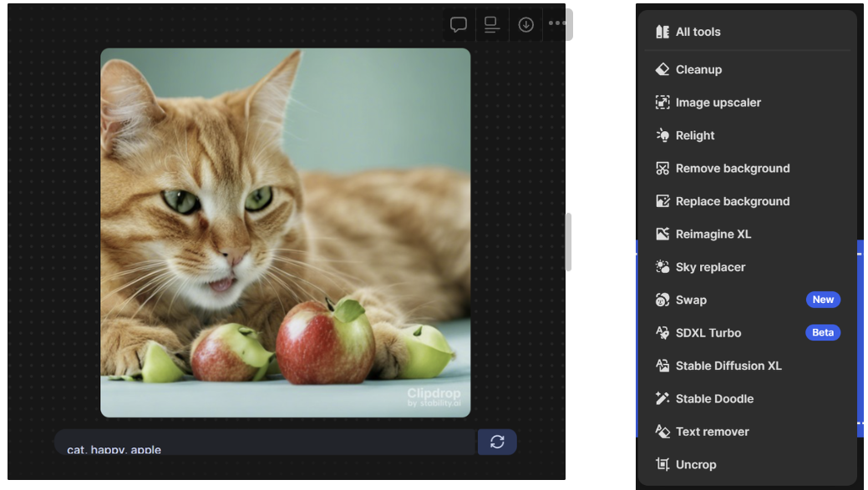Click the SDXL Turbo icon
The image size is (868, 490).
tap(662, 333)
